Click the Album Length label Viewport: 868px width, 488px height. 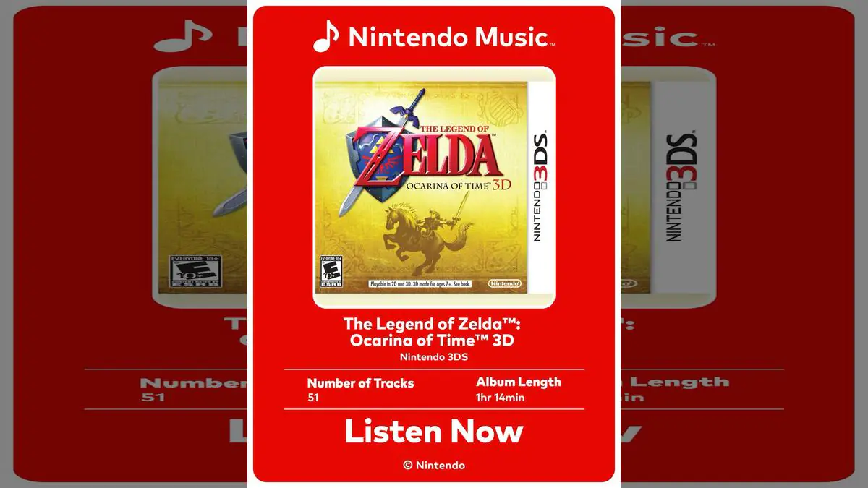[519, 382]
